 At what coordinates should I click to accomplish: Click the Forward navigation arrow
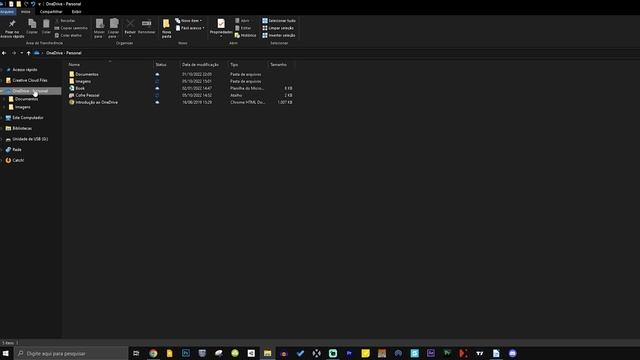pyautogui.click(x=14, y=53)
